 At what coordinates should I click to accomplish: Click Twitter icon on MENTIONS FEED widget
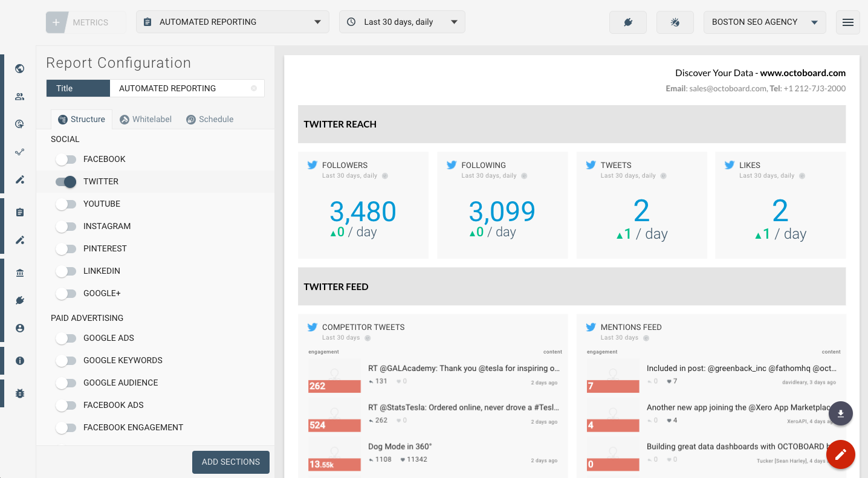coord(591,327)
